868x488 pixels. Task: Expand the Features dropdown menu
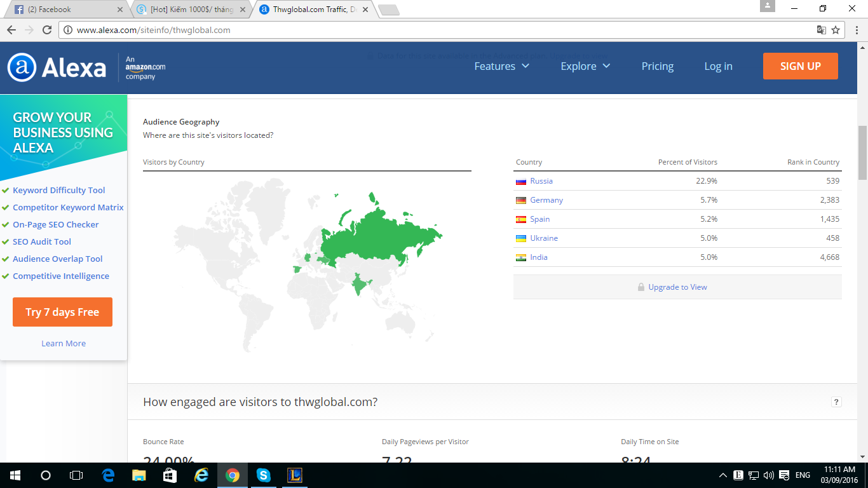pyautogui.click(x=502, y=66)
